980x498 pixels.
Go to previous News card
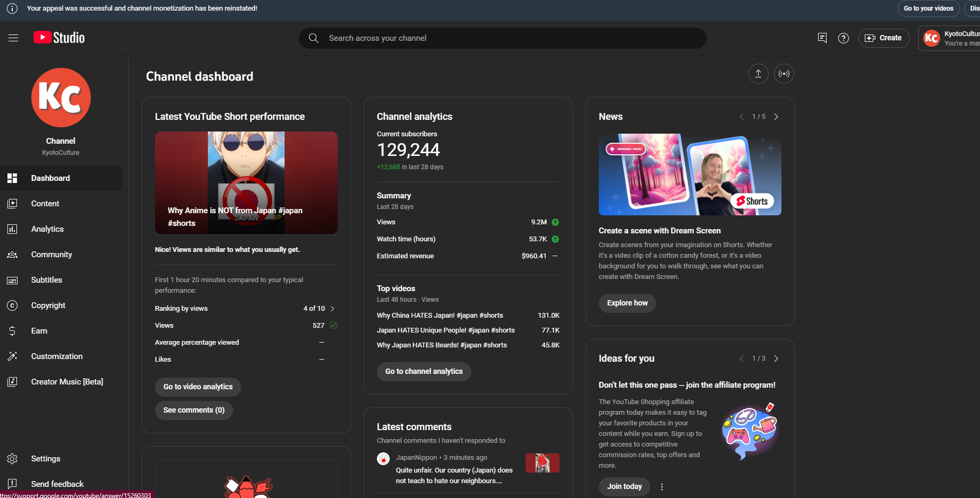[742, 117]
